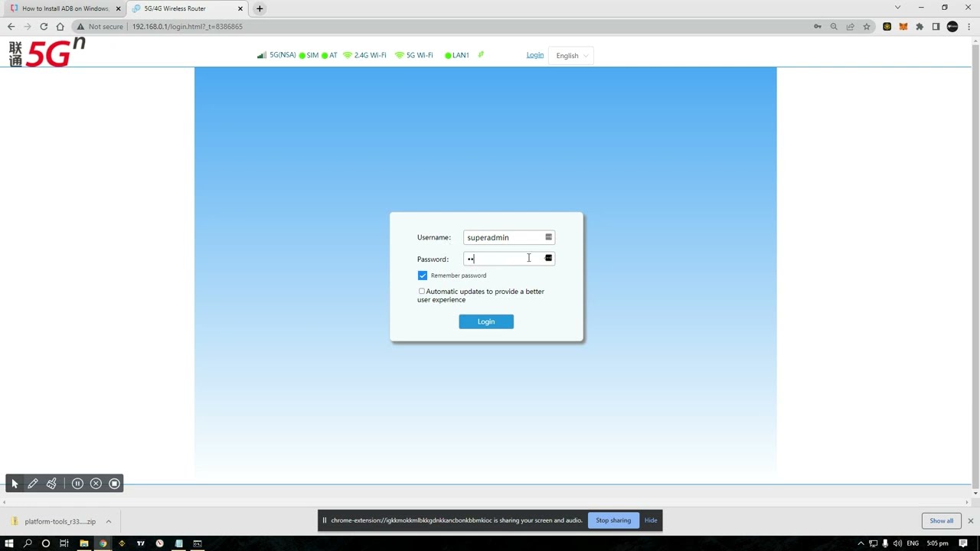Open the Extensions puzzle menu

point(920,26)
